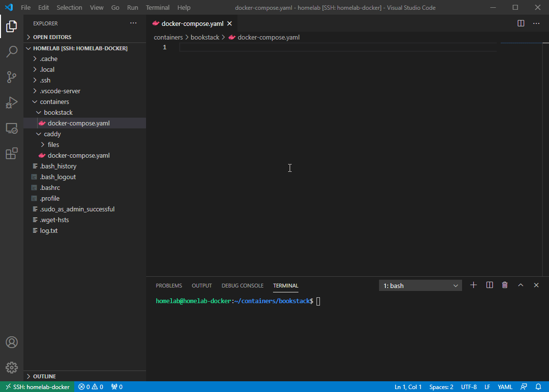Click the forwarded ports indicator in status bar
Viewport: 549px width, 392px height.
117,387
